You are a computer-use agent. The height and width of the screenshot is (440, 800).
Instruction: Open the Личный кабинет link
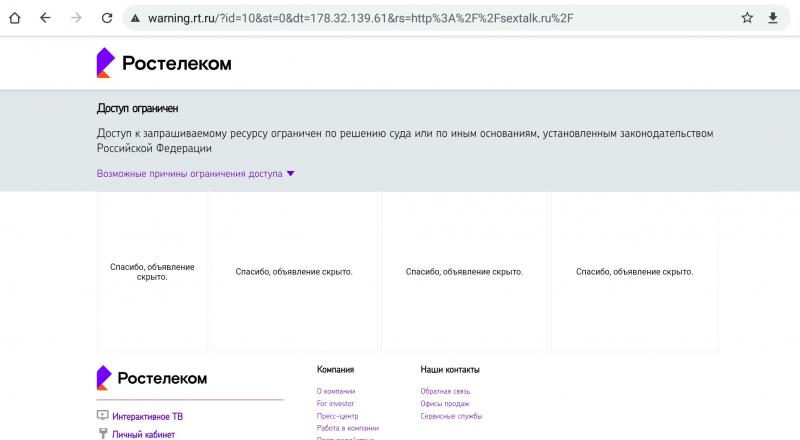(x=143, y=434)
